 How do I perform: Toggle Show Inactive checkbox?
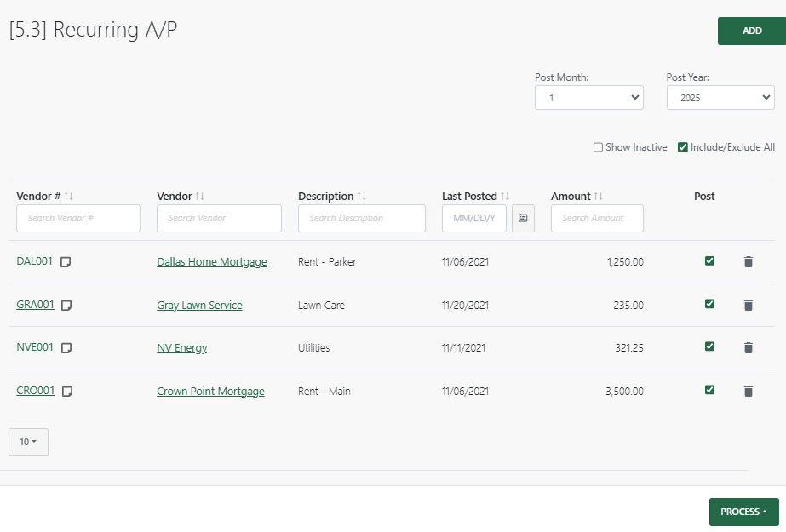click(x=598, y=146)
